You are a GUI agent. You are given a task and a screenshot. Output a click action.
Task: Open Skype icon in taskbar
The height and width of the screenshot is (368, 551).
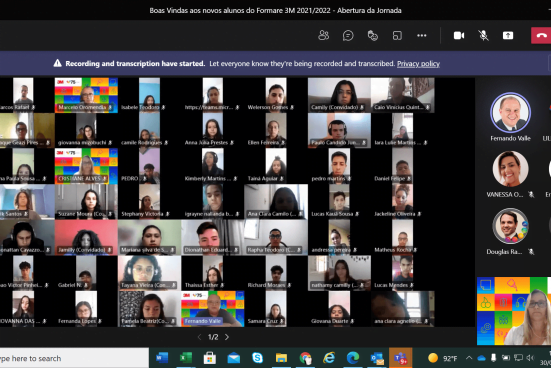coord(258,358)
